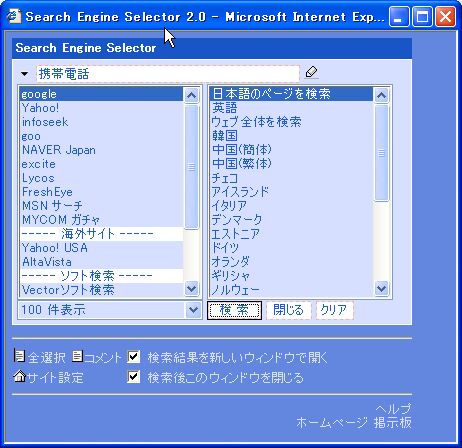
Task: Uncheck 検索結果を新しいウィンドウで開く checkbox
Action: click(134, 357)
